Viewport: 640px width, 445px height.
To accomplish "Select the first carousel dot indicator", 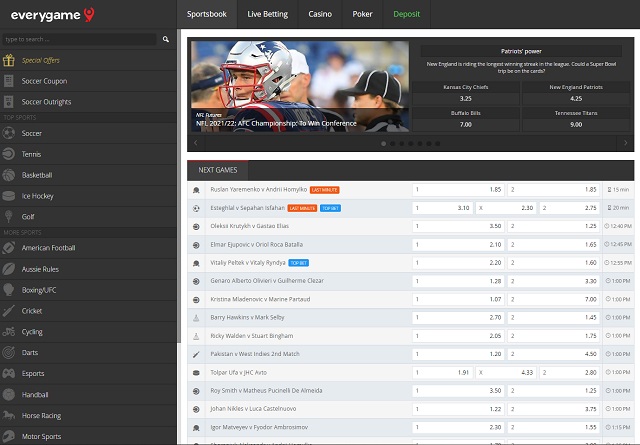I will click(x=383, y=144).
